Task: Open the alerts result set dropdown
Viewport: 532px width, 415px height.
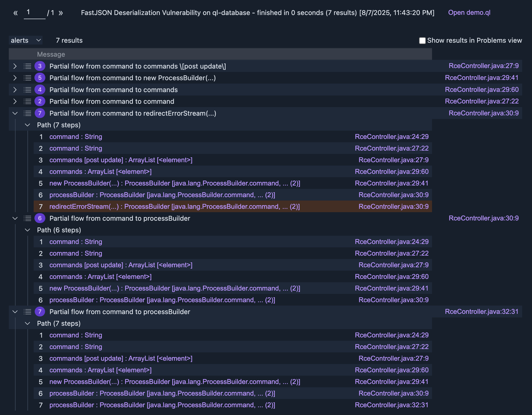Action: pyautogui.click(x=26, y=40)
